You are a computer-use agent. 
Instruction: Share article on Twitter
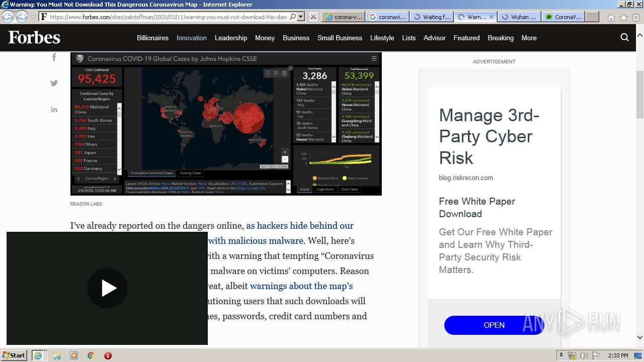[54, 83]
